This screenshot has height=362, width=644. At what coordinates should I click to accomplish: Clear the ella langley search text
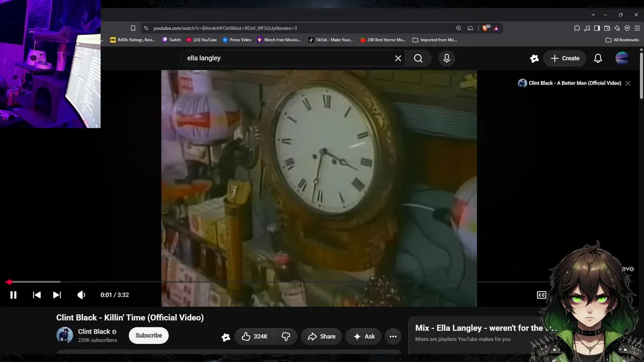point(398,58)
